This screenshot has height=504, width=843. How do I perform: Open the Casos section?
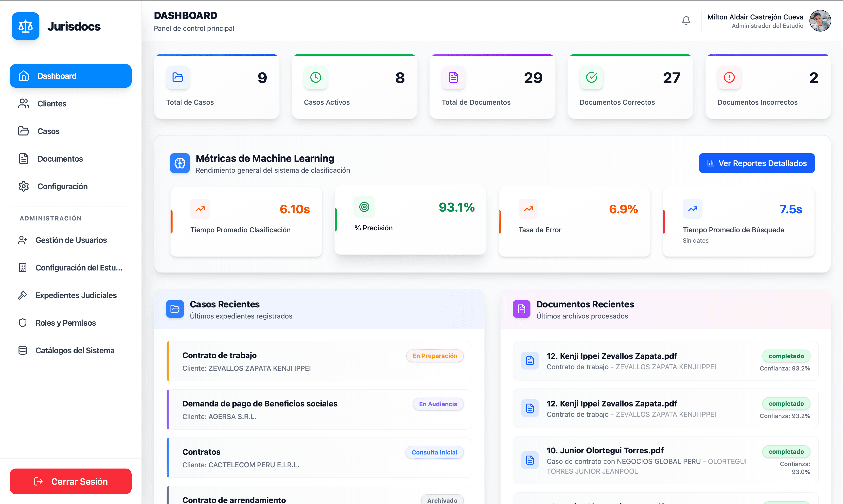(71, 131)
